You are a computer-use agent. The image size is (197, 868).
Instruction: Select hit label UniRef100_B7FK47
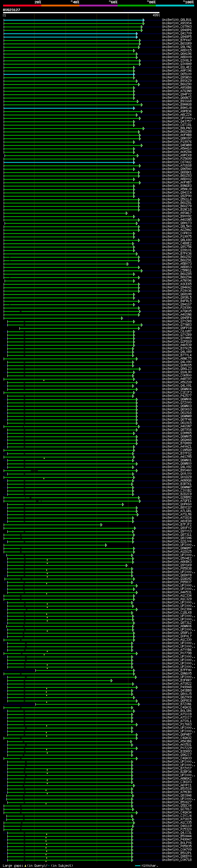coord(177,40)
